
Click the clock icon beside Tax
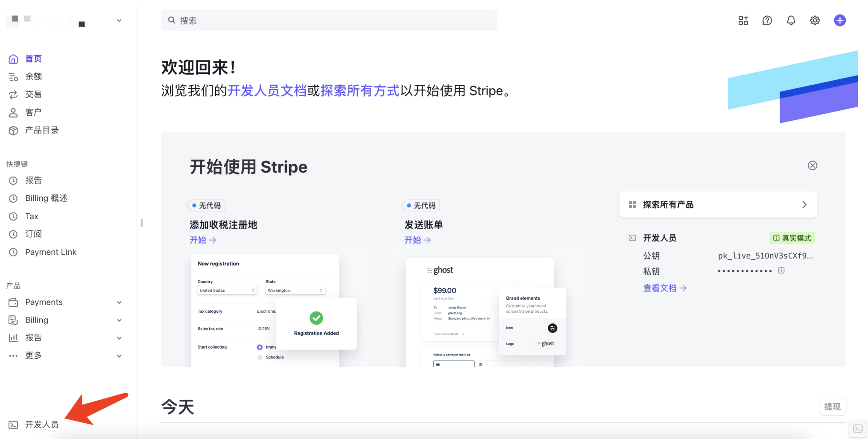(x=13, y=216)
